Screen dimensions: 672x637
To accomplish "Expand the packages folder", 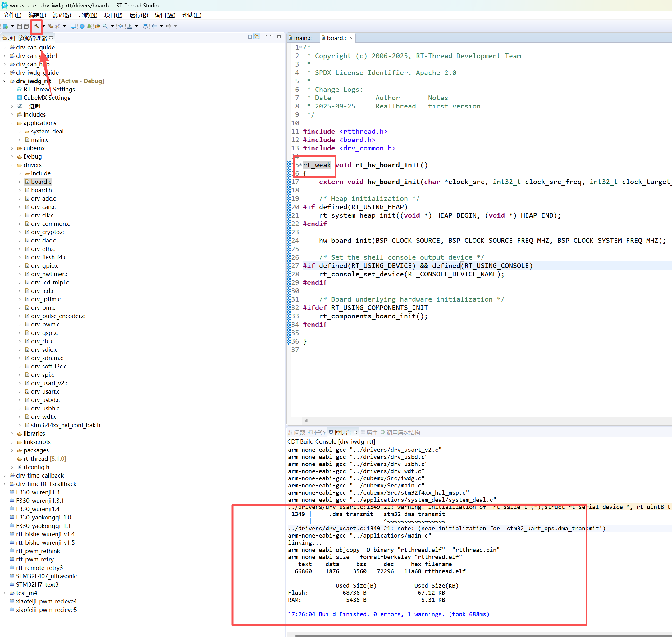I will [x=12, y=450].
